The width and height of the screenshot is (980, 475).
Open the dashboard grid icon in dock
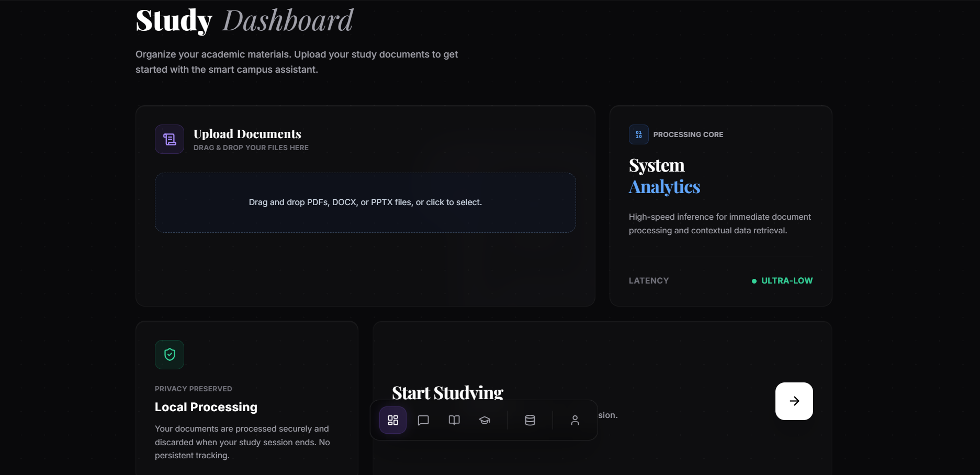(393, 420)
